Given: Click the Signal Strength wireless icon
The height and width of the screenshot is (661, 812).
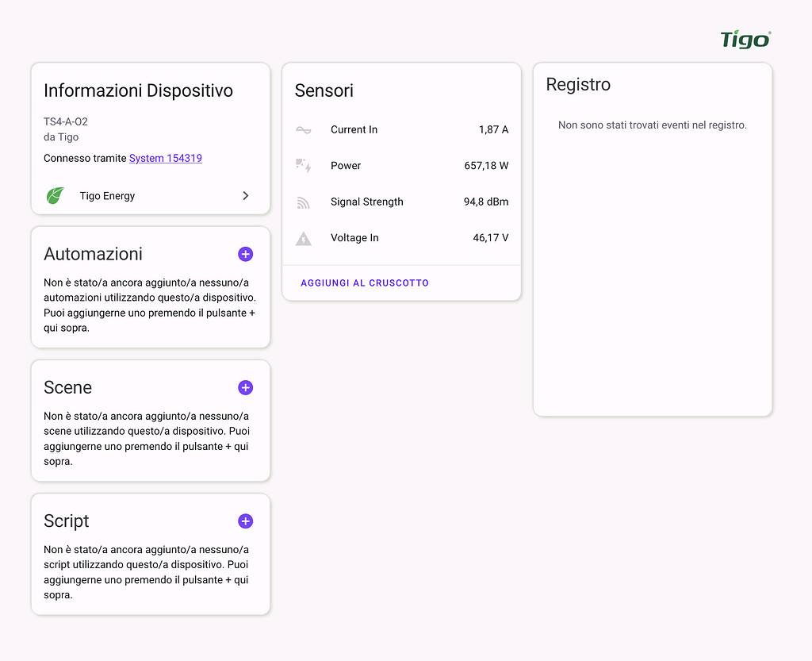Looking at the screenshot, I should [303, 202].
